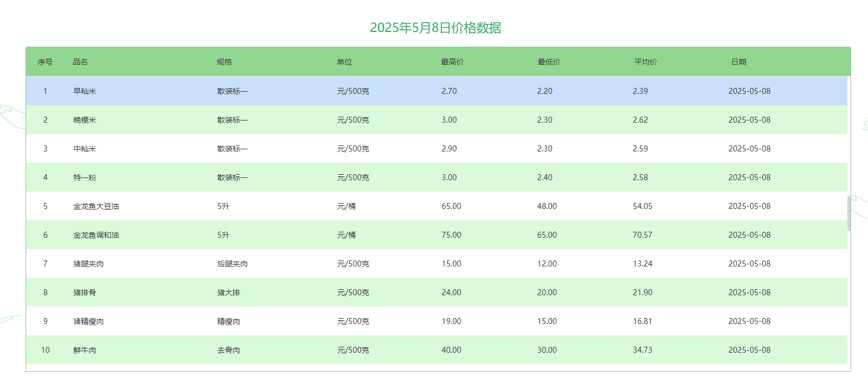Select the 猪腿夹肉 product name cell
The image size is (868, 381).
coord(89,264)
